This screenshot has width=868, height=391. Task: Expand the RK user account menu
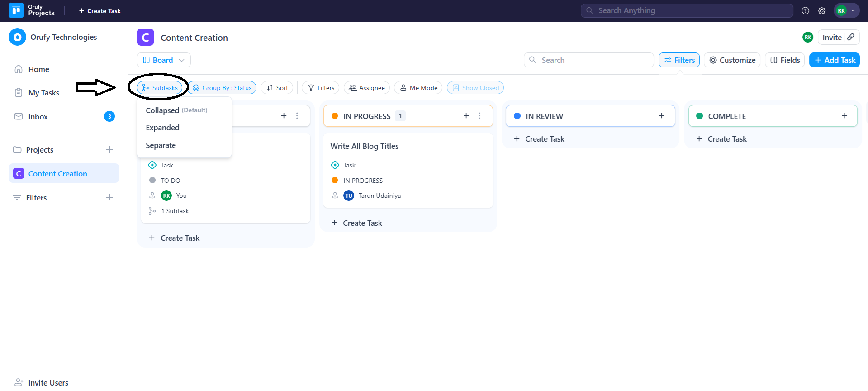pos(846,11)
